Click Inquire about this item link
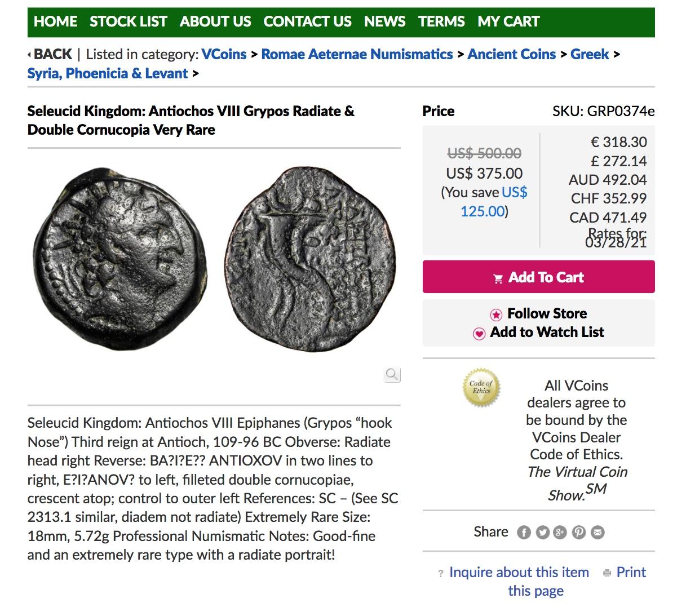The height and width of the screenshot is (616, 686). pyautogui.click(x=519, y=572)
